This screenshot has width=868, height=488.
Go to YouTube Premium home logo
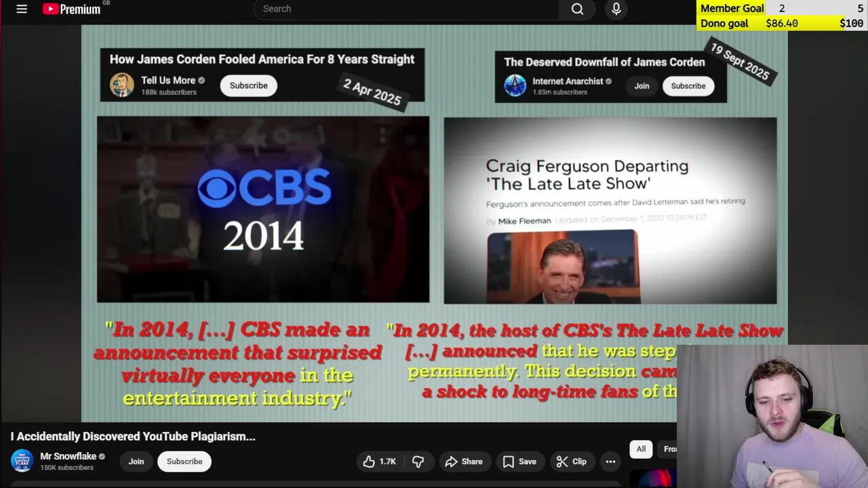[72, 9]
